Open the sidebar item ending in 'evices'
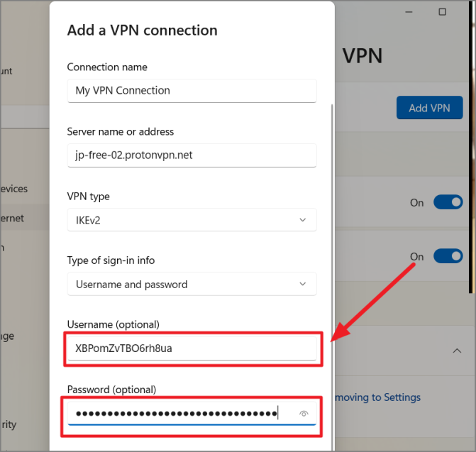 (x=14, y=189)
